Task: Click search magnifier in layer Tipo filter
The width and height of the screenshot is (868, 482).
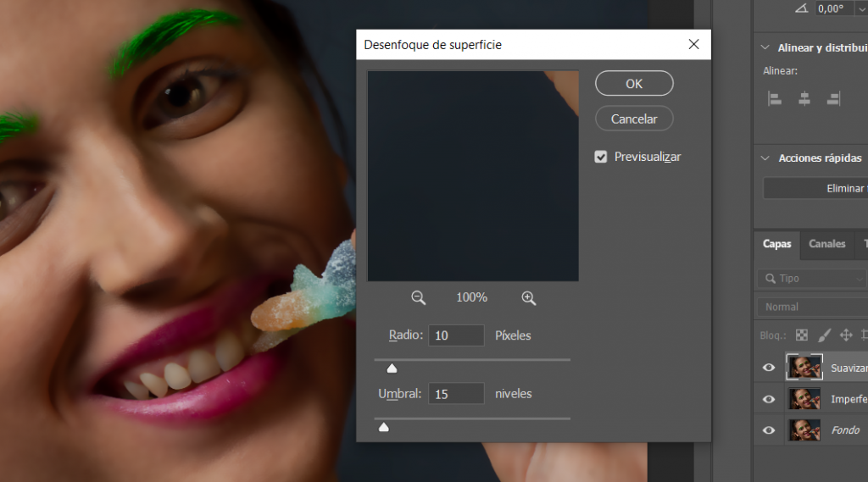Action: 770,279
